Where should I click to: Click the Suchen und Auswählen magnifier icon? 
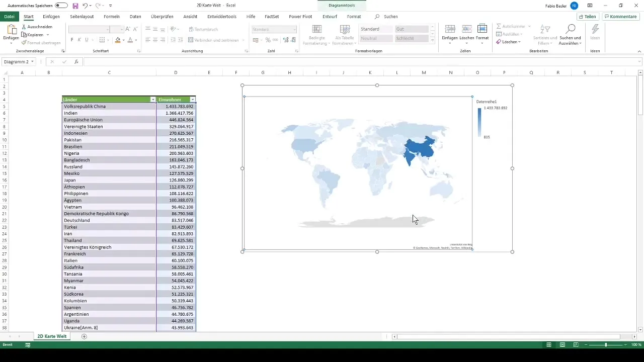[570, 29]
